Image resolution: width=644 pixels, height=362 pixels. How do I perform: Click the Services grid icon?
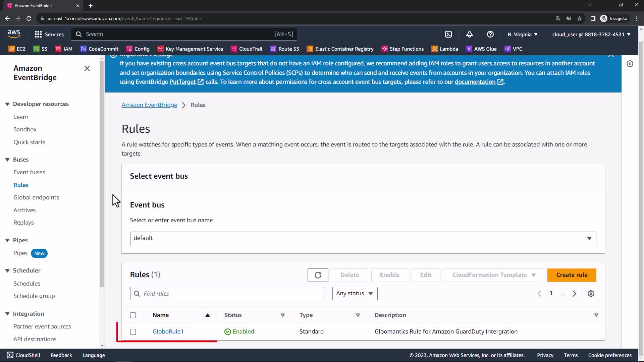pos(38,34)
